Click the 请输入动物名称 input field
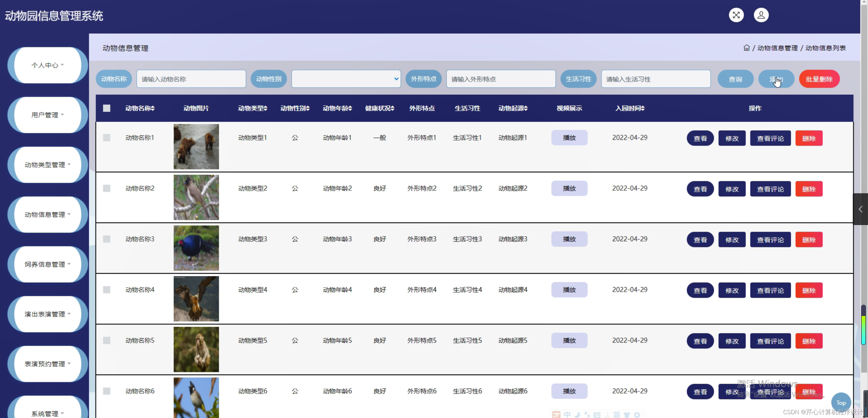This screenshot has width=868, height=418. (191, 79)
